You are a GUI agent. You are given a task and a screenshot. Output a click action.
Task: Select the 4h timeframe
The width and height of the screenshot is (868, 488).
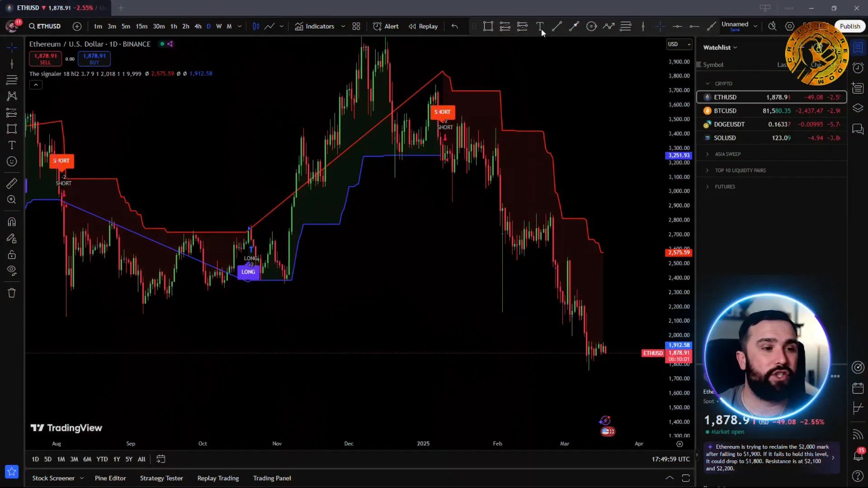(198, 26)
